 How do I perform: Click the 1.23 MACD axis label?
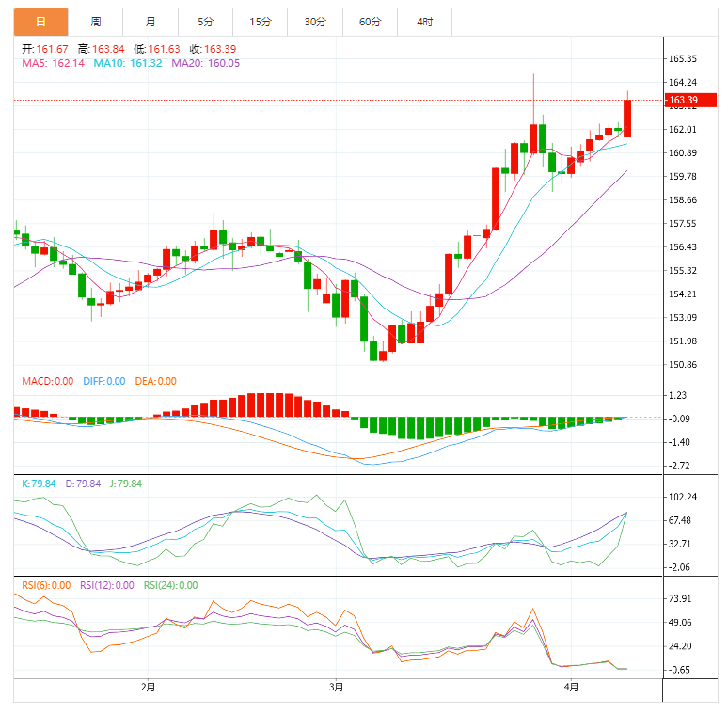click(677, 395)
